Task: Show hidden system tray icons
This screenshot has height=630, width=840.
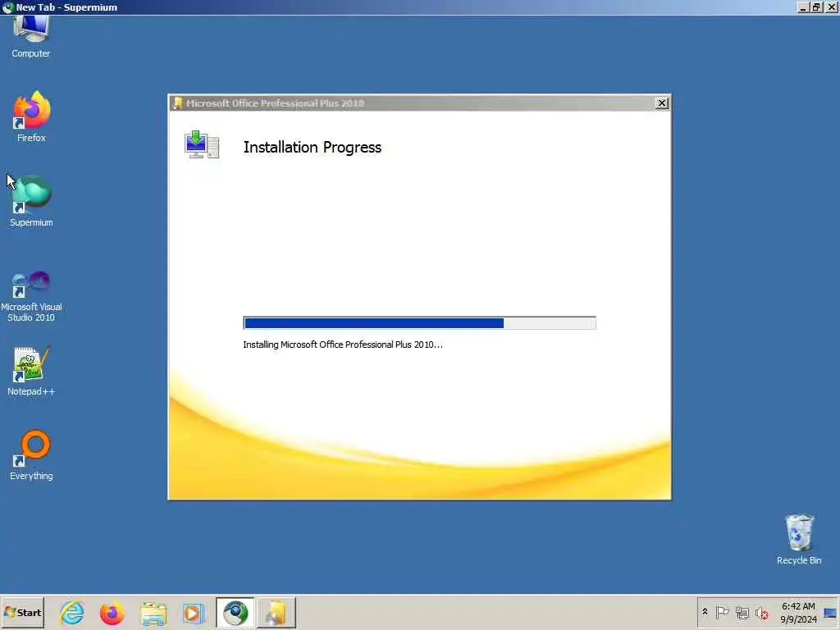Action: [705, 612]
